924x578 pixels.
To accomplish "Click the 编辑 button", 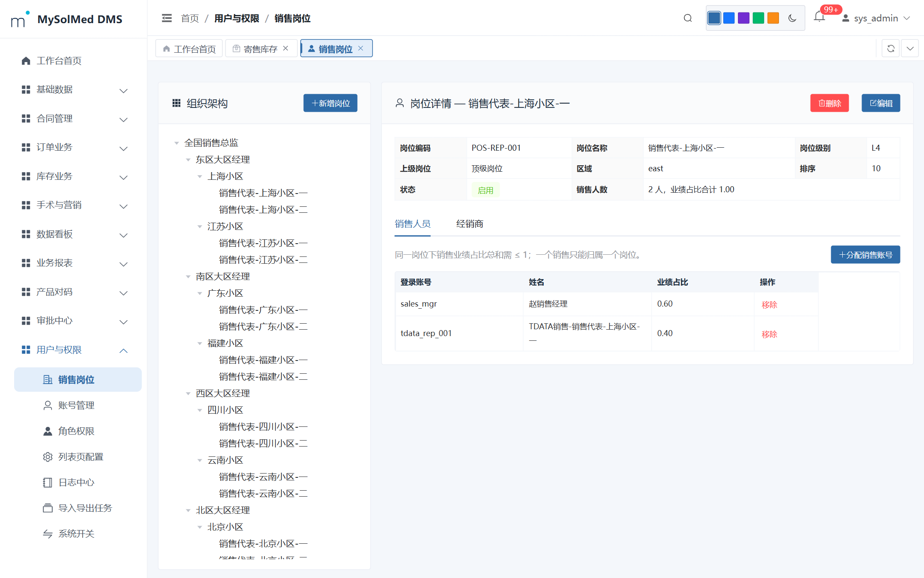I will 881,103.
